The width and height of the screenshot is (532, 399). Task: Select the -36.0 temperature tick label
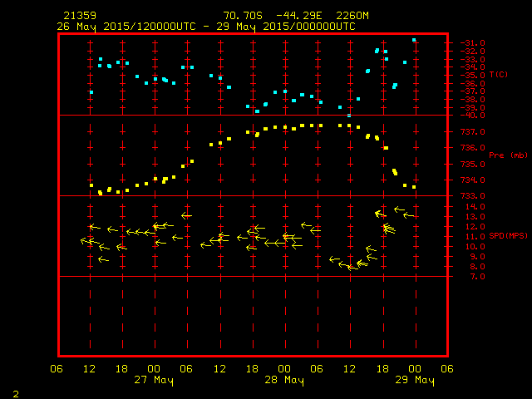click(x=473, y=84)
